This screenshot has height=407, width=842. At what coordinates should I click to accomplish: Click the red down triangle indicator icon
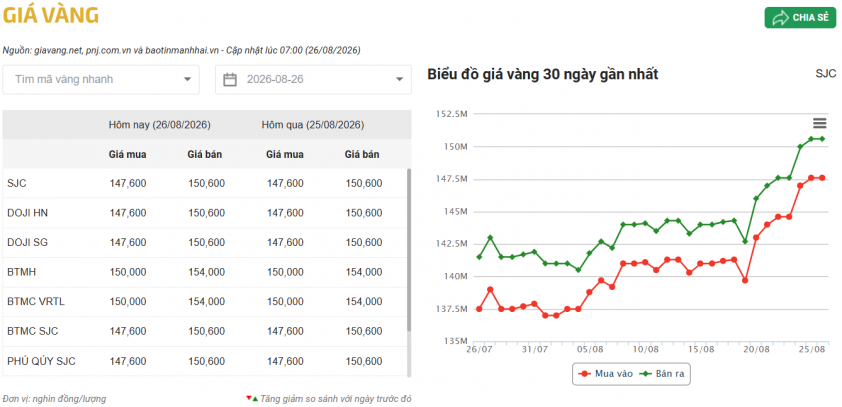click(248, 398)
